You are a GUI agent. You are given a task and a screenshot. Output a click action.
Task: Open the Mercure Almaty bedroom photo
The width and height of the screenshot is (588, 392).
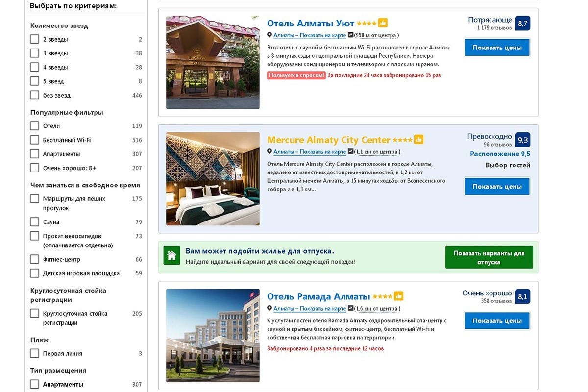point(213,179)
